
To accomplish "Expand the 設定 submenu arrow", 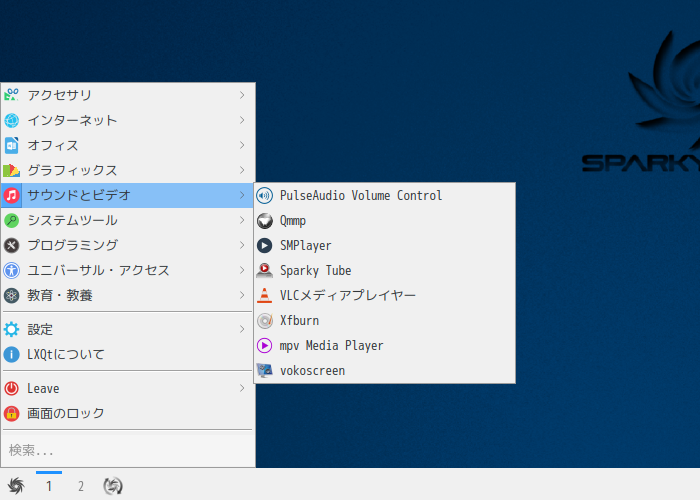I will 242,329.
